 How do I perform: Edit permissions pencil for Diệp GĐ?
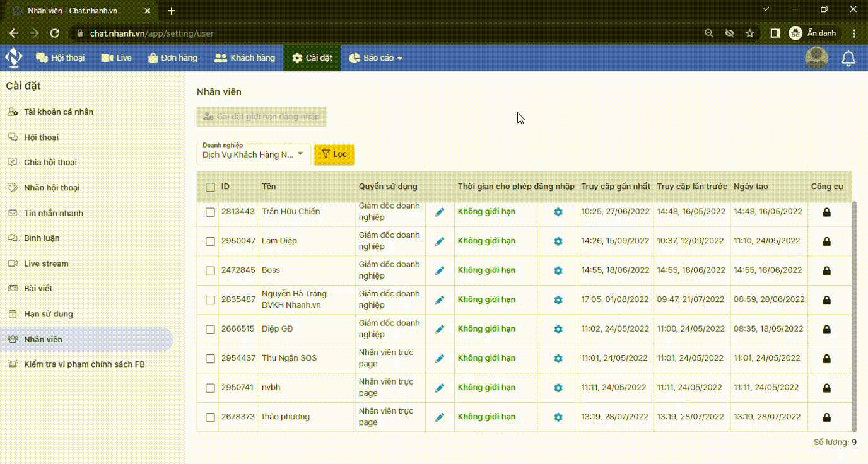pyautogui.click(x=440, y=329)
